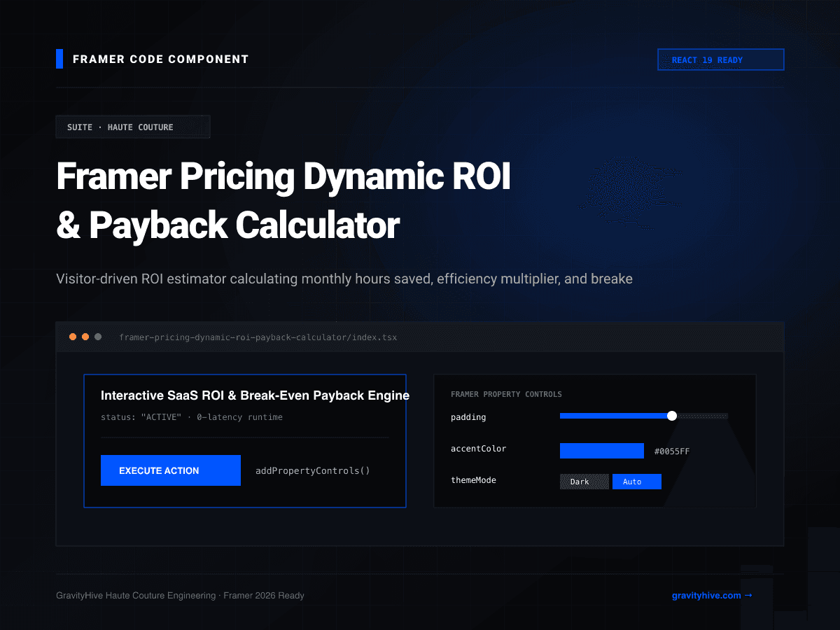Click the Framer Pricing Dynamic ROI title
Screen dimensions: 840x630
tap(283, 202)
